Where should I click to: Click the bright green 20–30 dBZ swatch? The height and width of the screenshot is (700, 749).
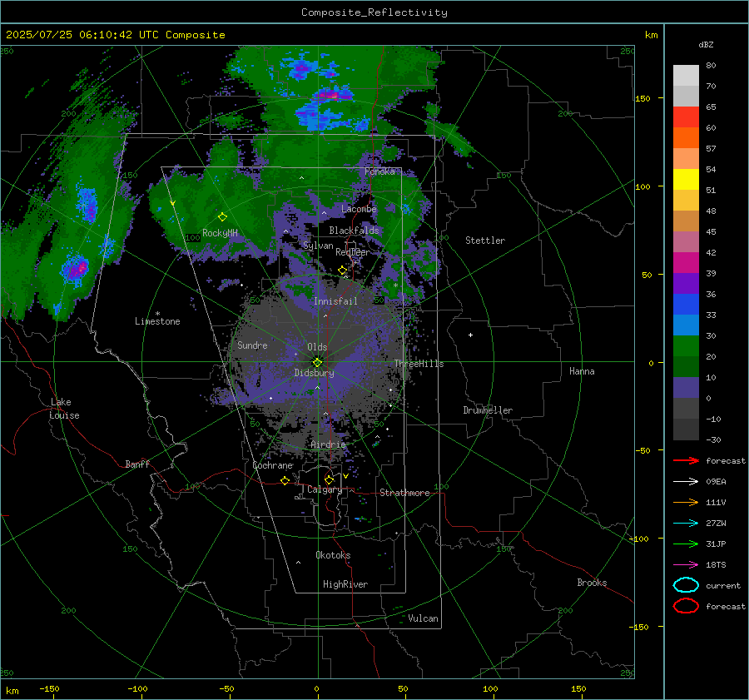click(x=686, y=345)
